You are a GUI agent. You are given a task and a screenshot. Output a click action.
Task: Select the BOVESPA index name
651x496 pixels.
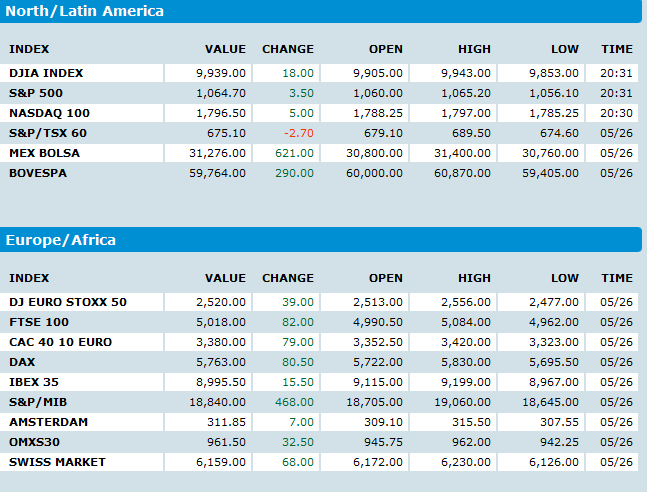[38, 173]
